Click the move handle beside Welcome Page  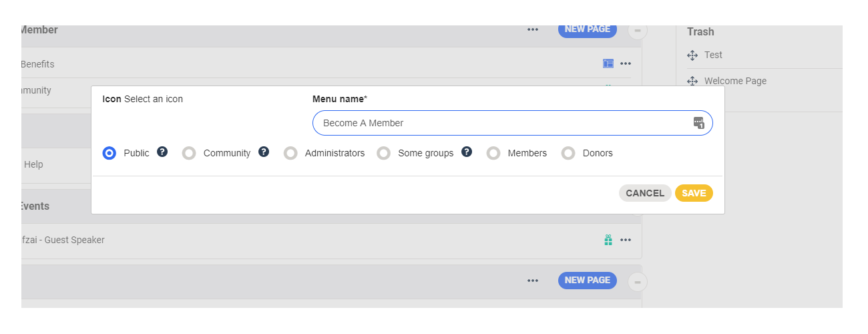point(692,81)
